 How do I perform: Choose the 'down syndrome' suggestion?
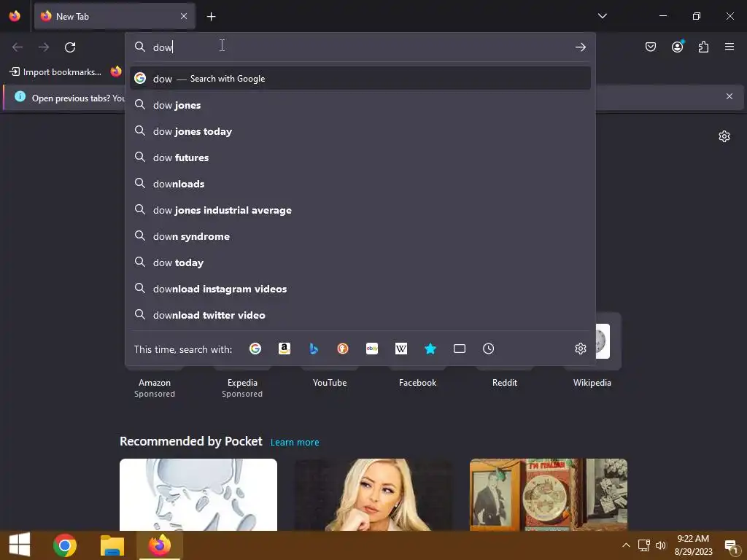pyautogui.click(x=360, y=236)
